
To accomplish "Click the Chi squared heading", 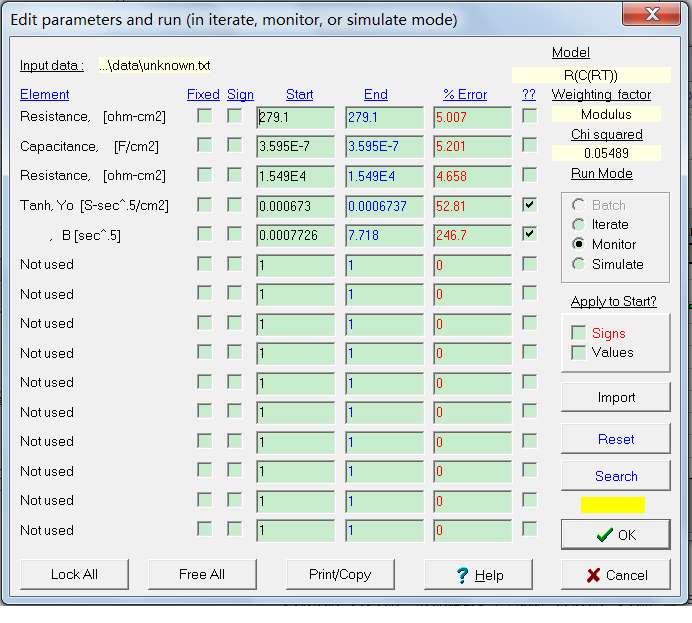I will pos(606,134).
